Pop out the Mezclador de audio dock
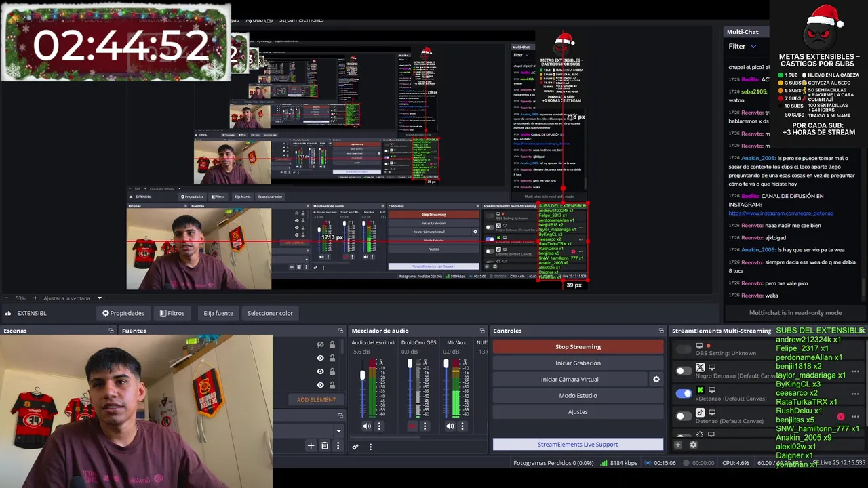 [482, 331]
